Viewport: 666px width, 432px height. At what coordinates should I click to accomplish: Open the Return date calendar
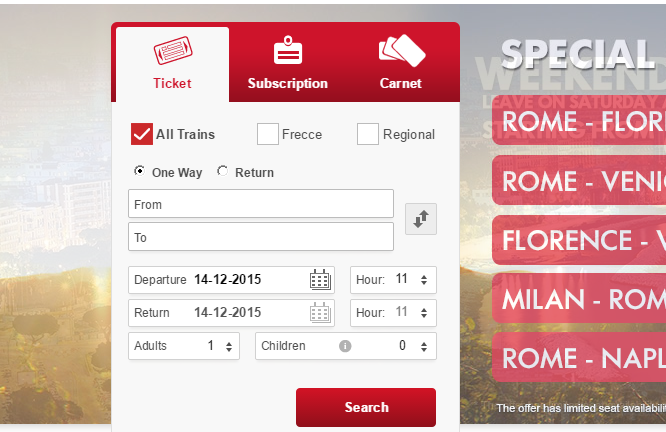coord(320,313)
